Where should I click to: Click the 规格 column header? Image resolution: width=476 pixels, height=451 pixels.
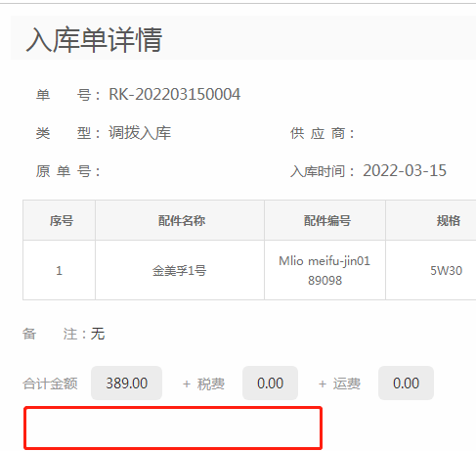click(449, 221)
